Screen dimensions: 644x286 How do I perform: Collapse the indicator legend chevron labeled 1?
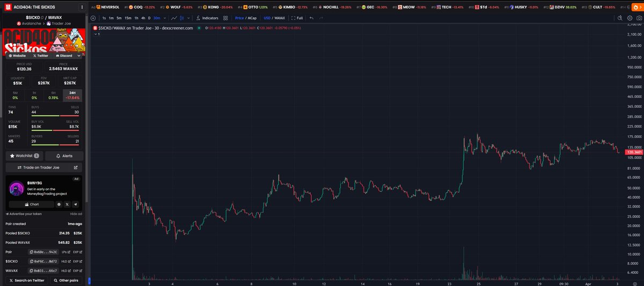click(x=97, y=34)
